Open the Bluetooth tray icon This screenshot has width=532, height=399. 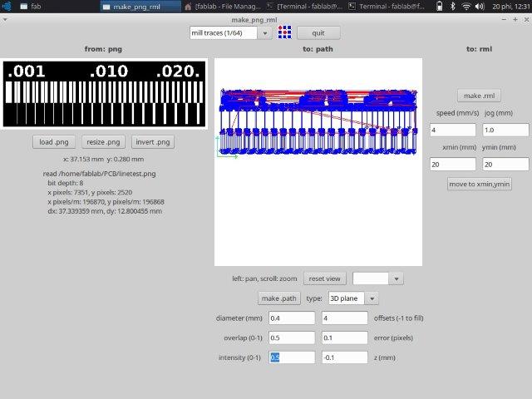coord(452,6)
